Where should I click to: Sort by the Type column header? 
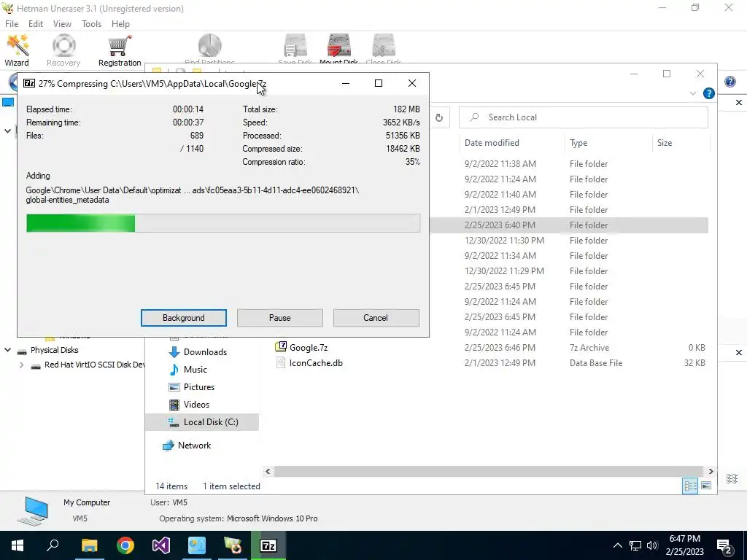(x=578, y=143)
